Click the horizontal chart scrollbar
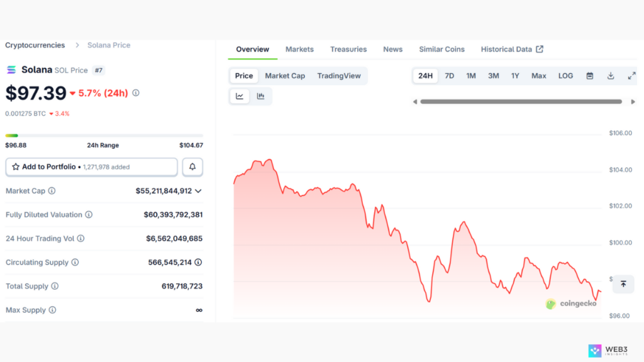644x362 pixels. click(521, 102)
